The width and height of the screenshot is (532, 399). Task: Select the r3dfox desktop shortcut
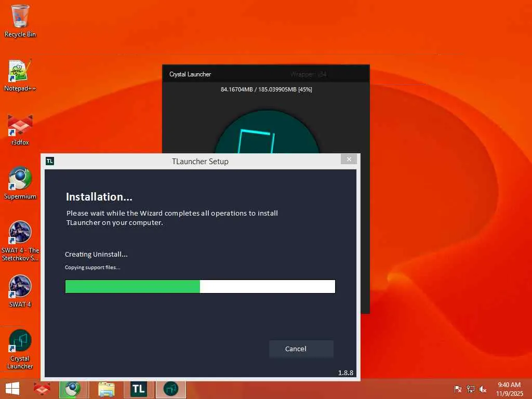tap(20, 129)
